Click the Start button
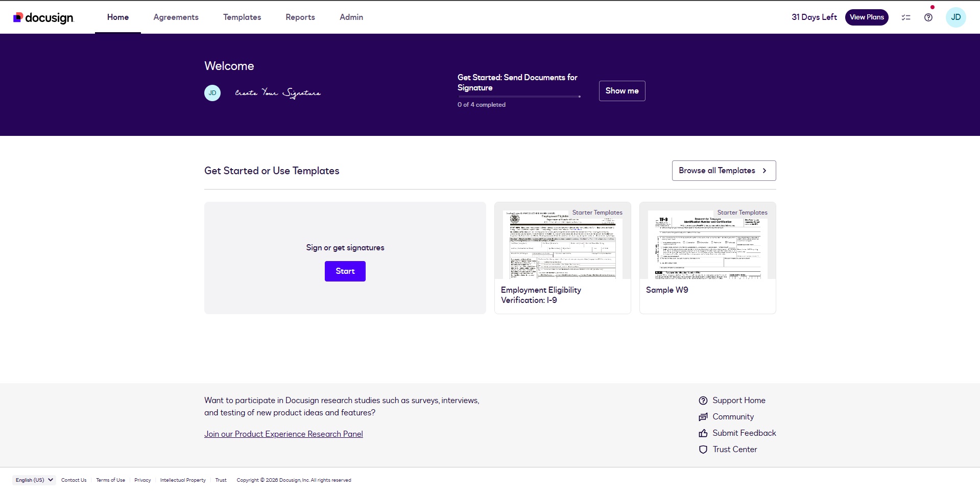Image resolution: width=980 pixels, height=493 pixels. point(345,271)
